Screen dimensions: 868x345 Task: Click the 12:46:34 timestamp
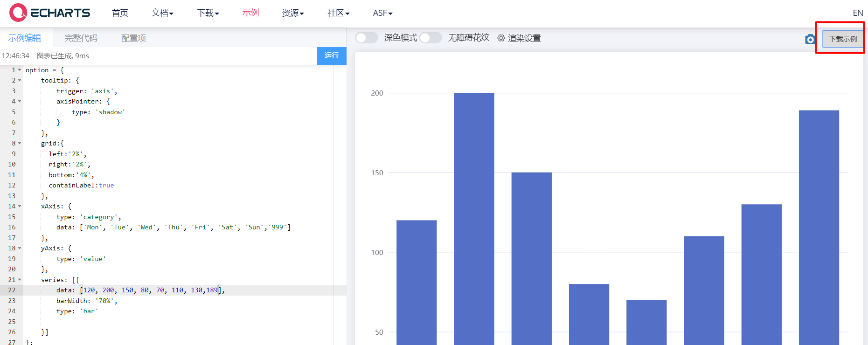click(x=15, y=56)
